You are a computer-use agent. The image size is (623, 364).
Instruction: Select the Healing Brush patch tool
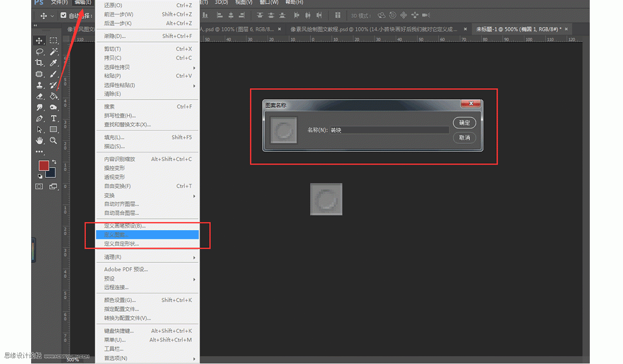tap(39, 74)
